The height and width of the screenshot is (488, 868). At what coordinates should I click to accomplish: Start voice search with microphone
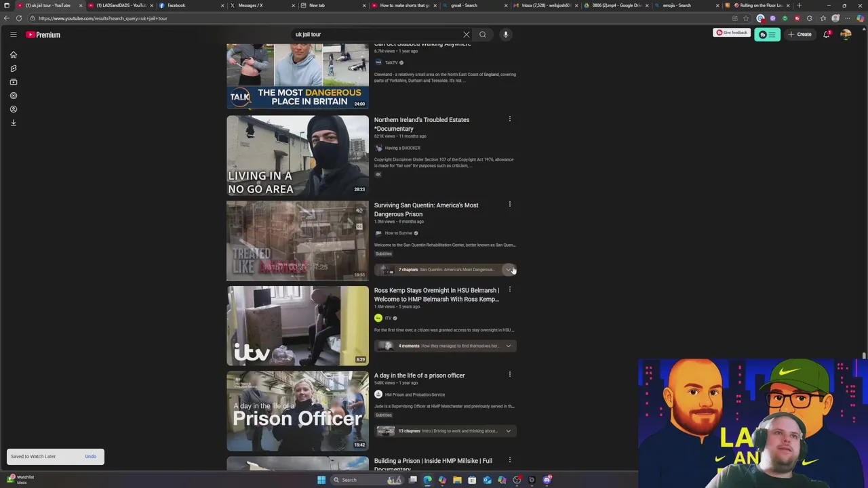point(506,35)
